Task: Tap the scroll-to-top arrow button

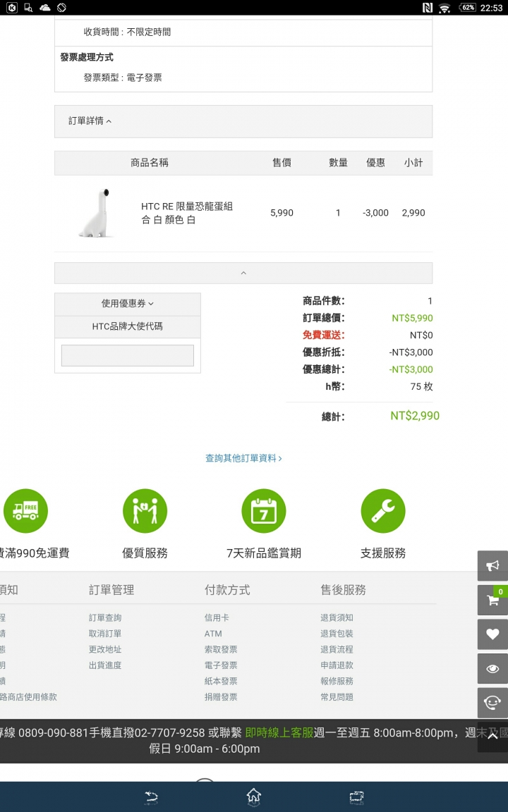Action: click(x=492, y=736)
